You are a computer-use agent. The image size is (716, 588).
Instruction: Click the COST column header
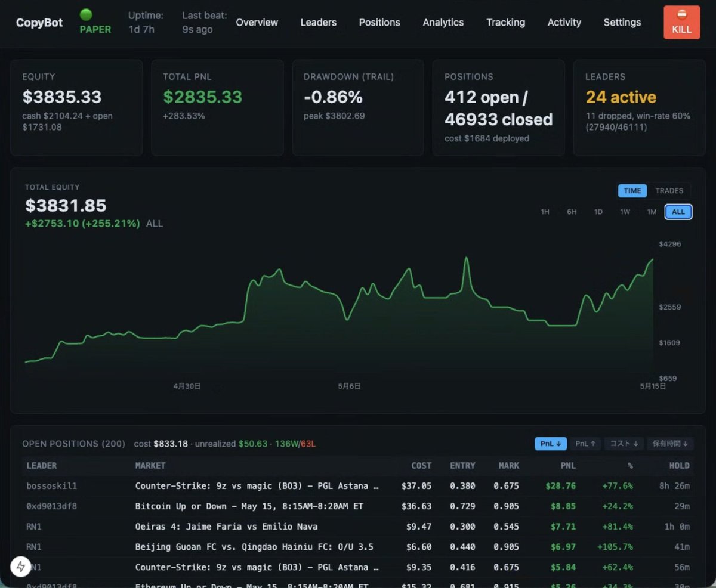[421, 466]
